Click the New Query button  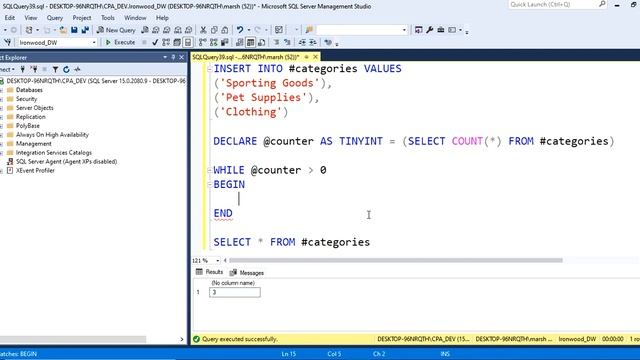point(116,30)
